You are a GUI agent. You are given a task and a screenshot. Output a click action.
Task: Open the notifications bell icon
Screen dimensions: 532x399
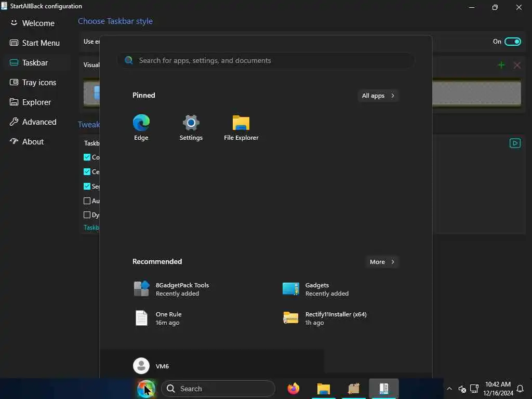pos(520,389)
